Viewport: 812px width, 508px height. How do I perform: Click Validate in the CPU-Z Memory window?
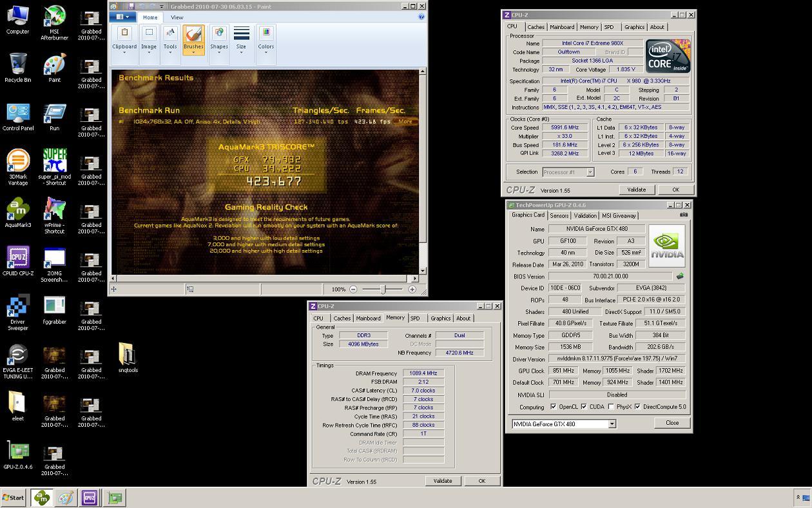point(443,481)
